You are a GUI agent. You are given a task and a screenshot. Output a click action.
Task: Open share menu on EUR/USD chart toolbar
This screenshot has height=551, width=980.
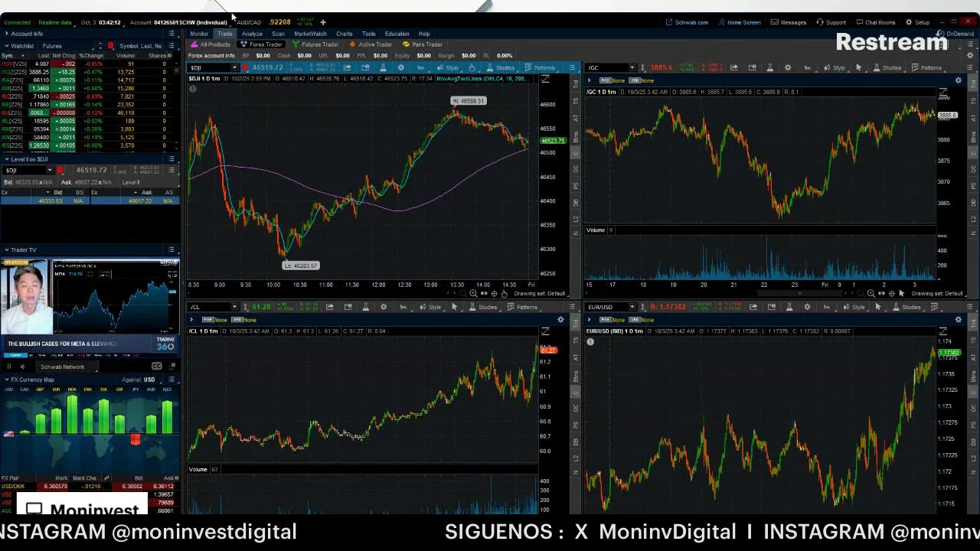coord(753,307)
